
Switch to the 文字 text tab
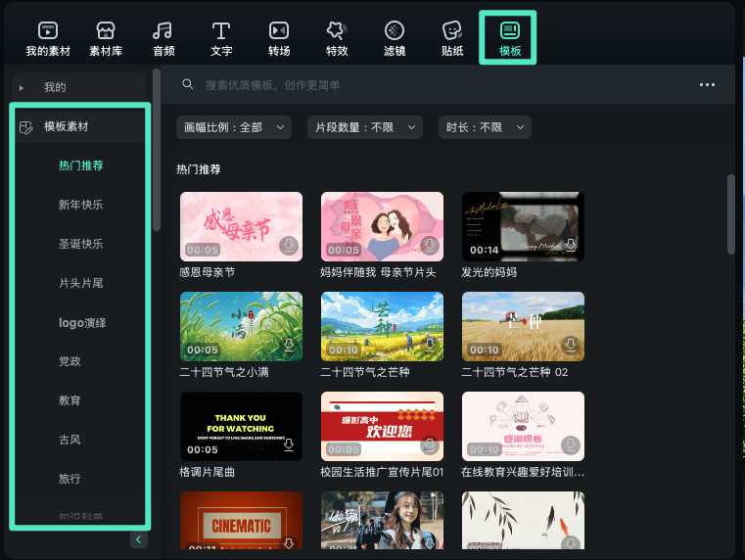(x=221, y=39)
